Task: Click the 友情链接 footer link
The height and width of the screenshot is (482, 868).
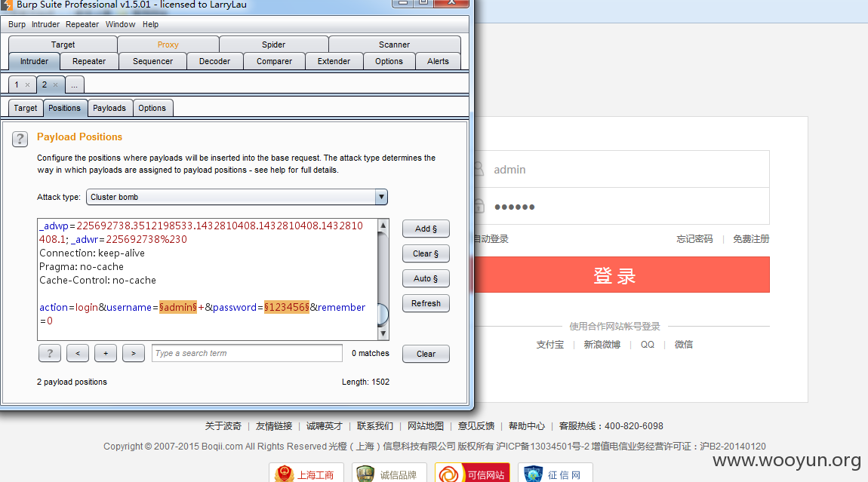Action: 274,426
